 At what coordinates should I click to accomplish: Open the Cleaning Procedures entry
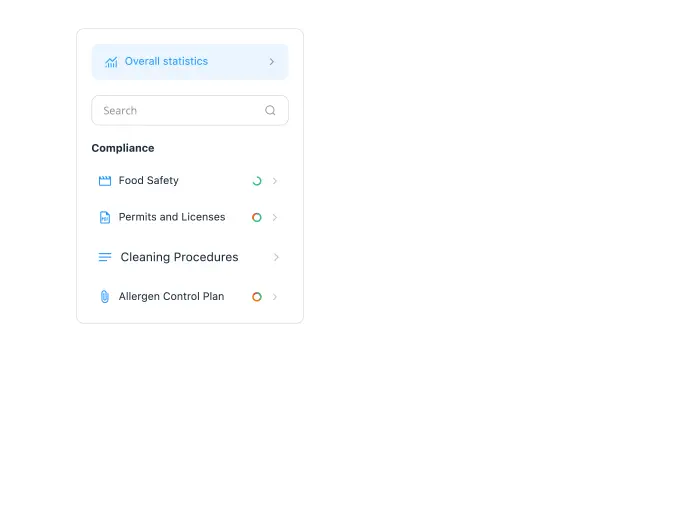(x=190, y=257)
